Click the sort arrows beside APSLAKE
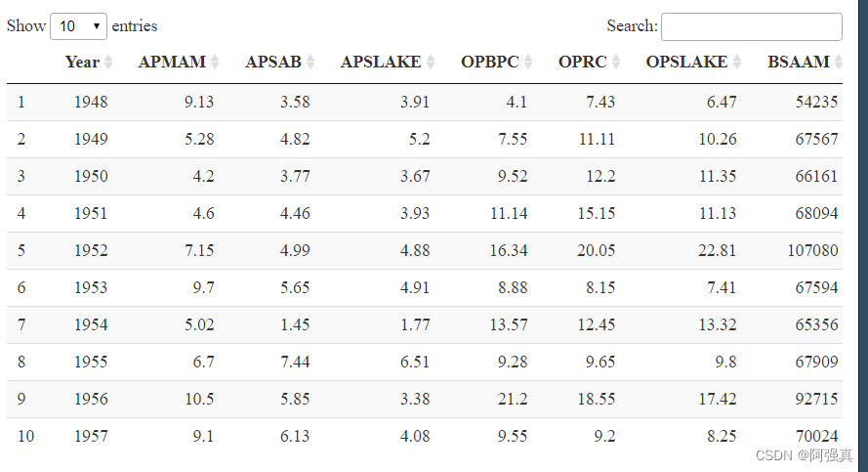This screenshot has height=472, width=868. tap(431, 63)
